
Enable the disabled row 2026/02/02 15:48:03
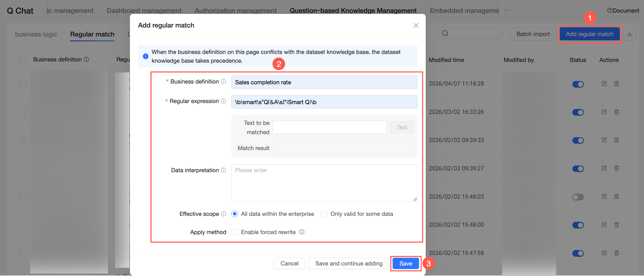(578, 197)
